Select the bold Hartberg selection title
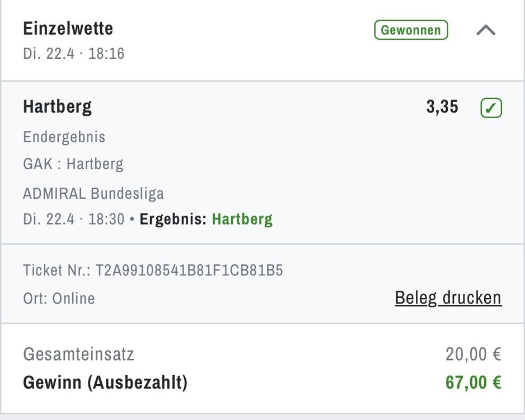 click(57, 106)
